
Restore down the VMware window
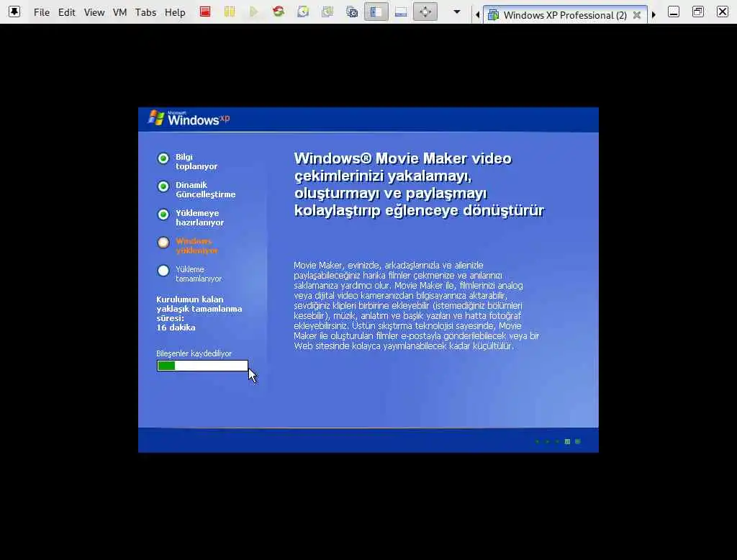(698, 12)
